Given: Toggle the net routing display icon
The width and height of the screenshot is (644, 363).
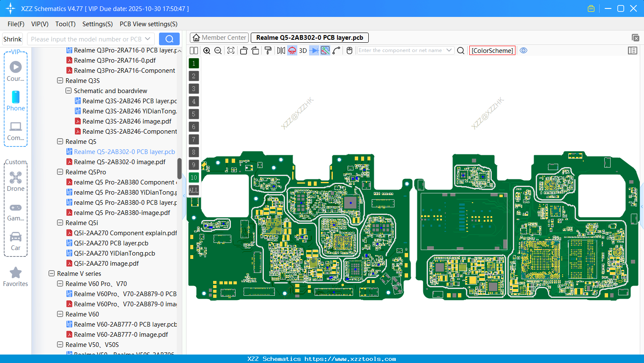Looking at the screenshot, I should click(x=325, y=50).
